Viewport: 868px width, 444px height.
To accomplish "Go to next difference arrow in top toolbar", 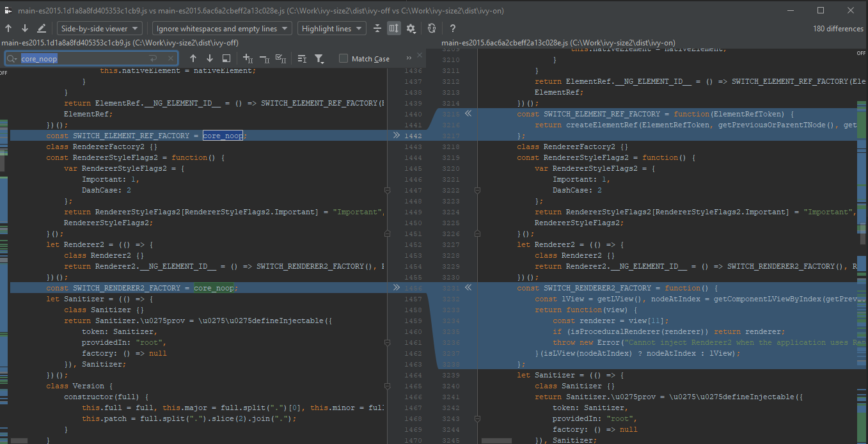I will 25,28.
